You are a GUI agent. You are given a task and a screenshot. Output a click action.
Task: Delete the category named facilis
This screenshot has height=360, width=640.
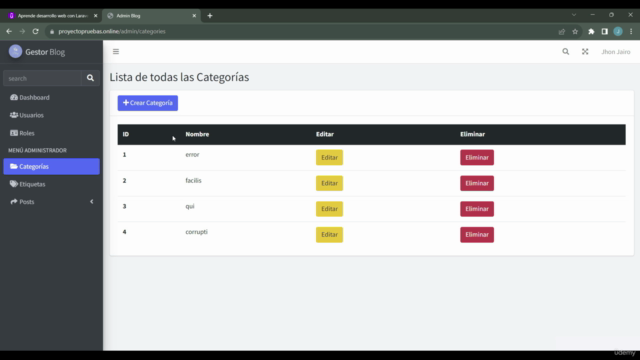tap(477, 183)
